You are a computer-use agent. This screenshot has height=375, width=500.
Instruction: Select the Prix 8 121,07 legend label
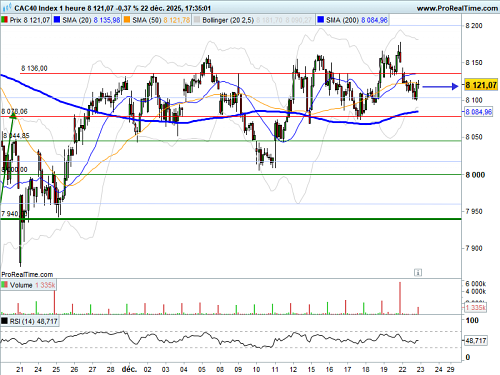[30, 20]
